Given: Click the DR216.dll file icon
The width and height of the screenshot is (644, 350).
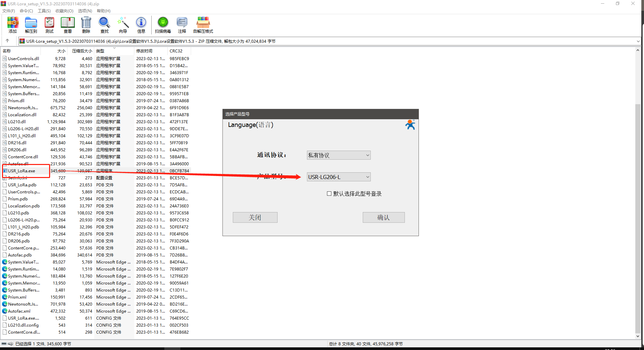Looking at the screenshot, I should tap(5, 143).
